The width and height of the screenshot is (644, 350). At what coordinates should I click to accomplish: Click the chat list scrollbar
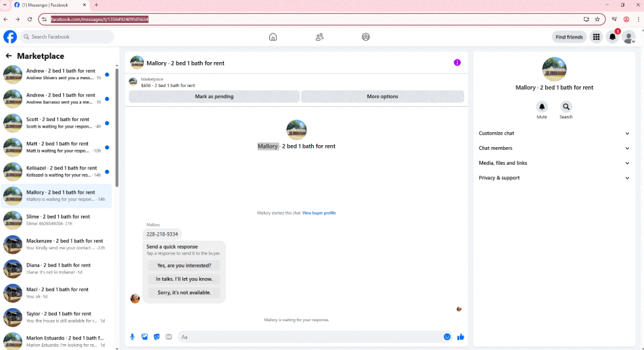(x=116, y=128)
